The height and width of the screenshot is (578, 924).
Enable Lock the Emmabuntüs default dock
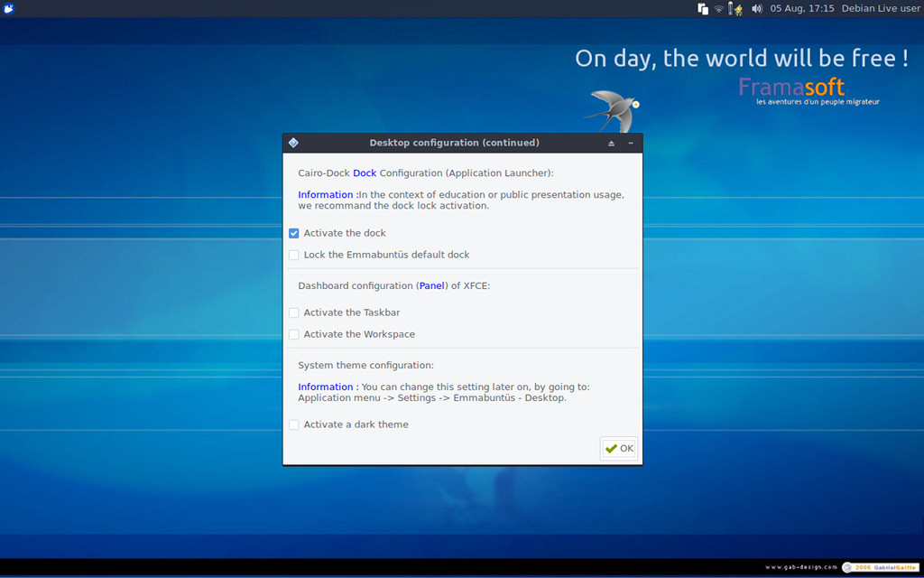[294, 256]
